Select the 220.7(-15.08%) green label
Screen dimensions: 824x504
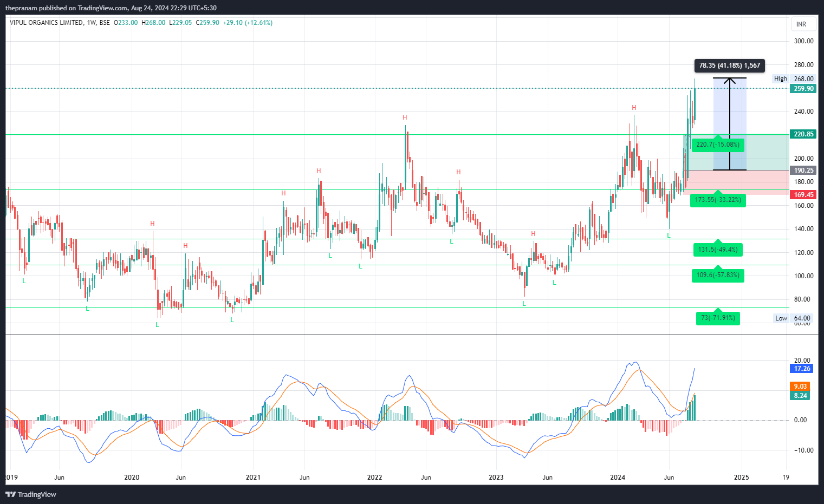(718, 145)
